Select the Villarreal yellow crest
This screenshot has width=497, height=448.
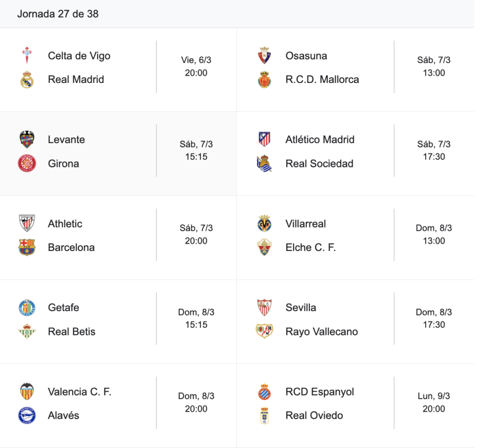coord(265,224)
